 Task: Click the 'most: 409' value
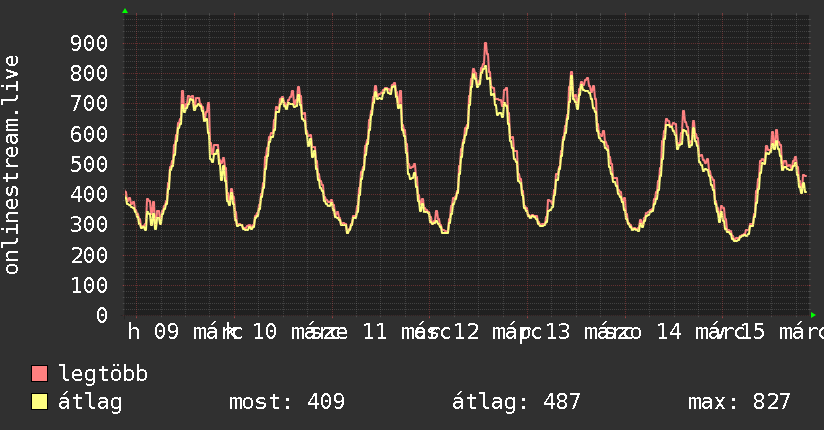287,402
